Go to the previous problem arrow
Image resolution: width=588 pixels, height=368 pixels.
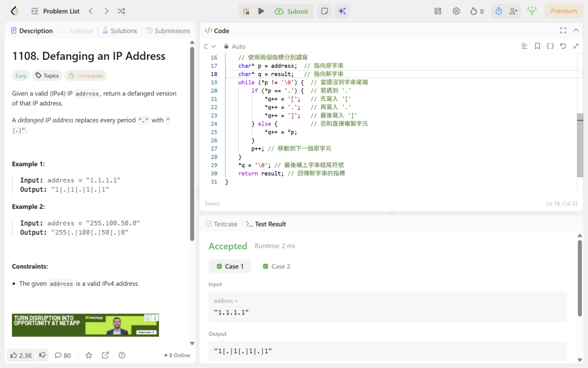91,11
